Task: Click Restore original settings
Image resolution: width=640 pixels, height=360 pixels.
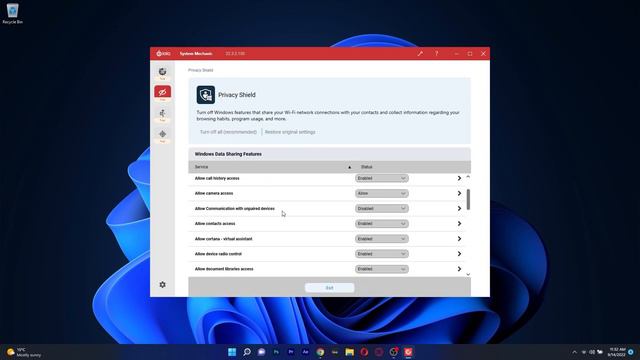Action: [x=290, y=132]
